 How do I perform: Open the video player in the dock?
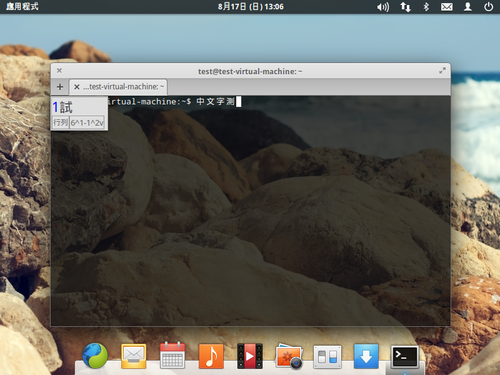(250, 356)
